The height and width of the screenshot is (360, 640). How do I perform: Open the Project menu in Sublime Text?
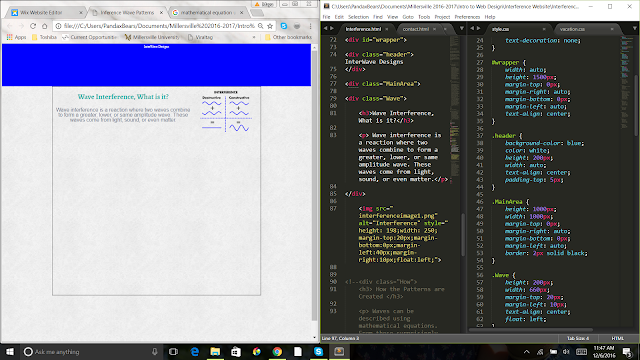point(442,17)
